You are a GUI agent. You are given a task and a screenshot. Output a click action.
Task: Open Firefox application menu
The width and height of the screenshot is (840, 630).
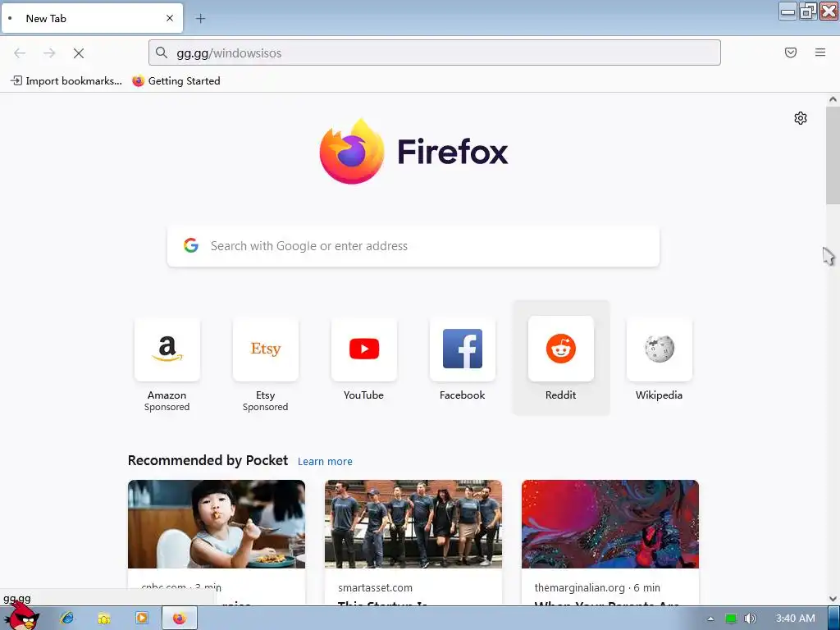coord(820,52)
